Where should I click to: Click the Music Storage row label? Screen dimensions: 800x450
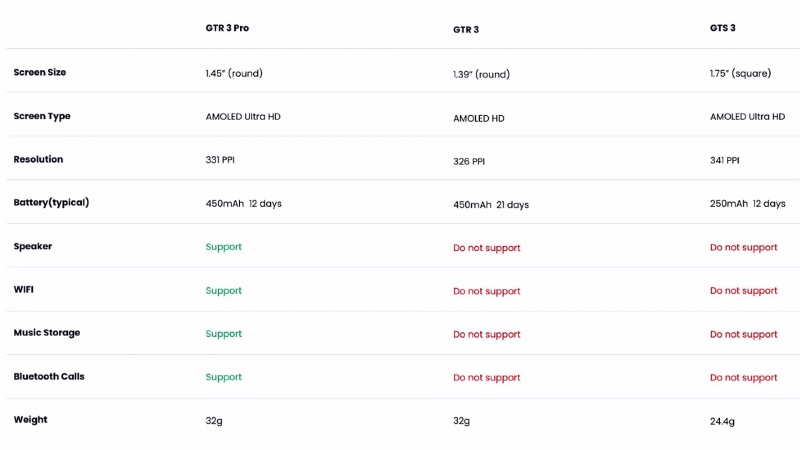pyautogui.click(x=47, y=332)
